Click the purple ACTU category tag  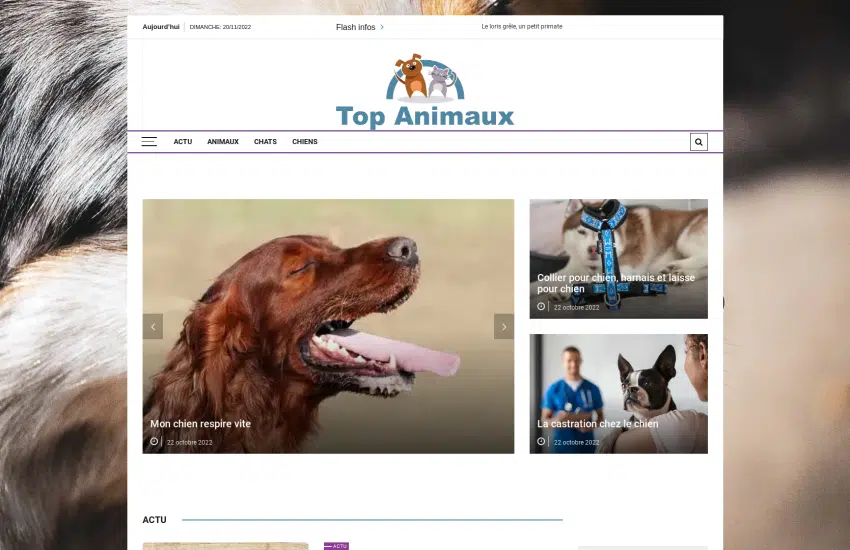[x=336, y=546]
